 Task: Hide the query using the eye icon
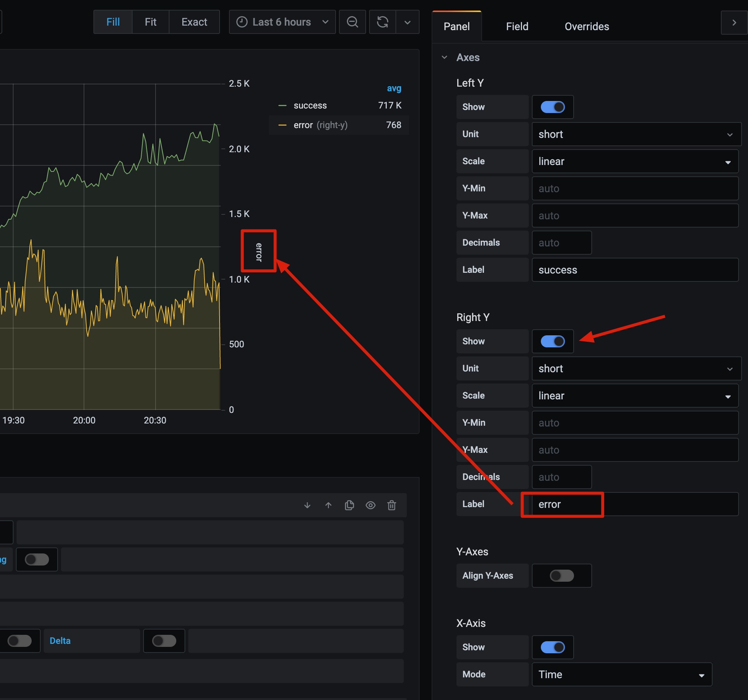[371, 505]
